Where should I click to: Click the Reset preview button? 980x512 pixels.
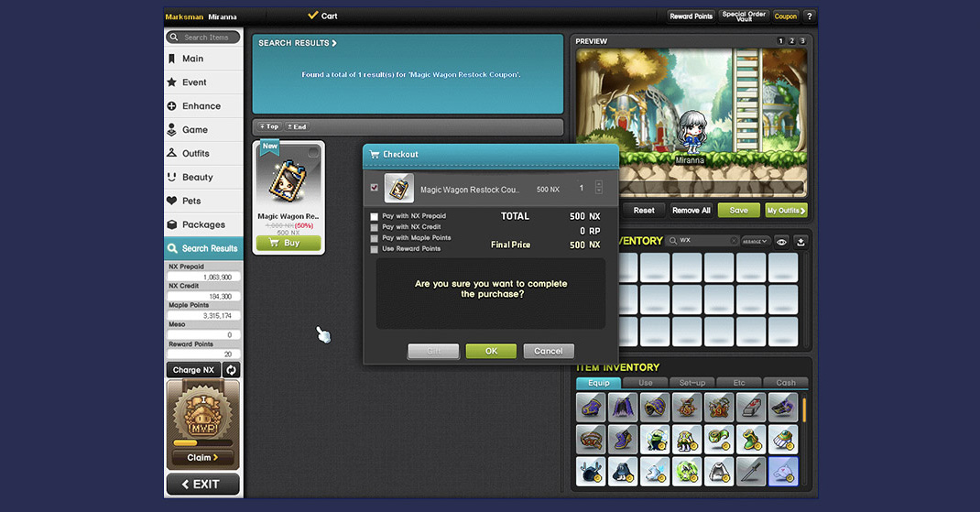(644, 210)
